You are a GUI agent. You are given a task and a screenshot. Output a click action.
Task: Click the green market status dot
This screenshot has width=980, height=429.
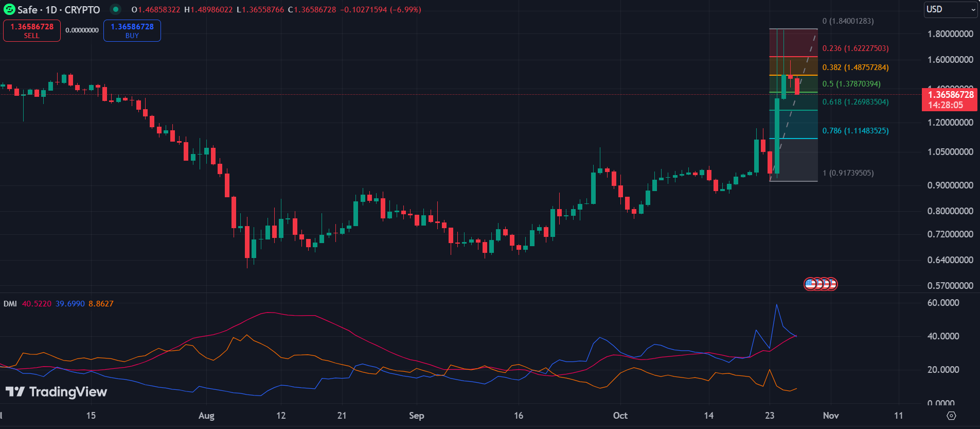coord(116,9)
